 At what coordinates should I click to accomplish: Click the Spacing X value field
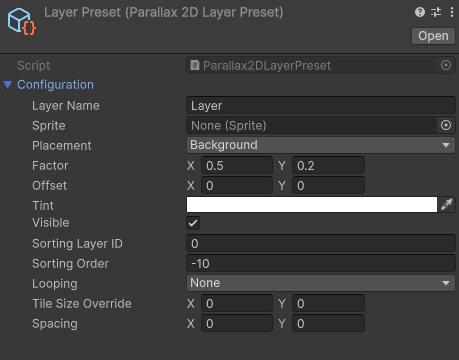tap(237, 324)
